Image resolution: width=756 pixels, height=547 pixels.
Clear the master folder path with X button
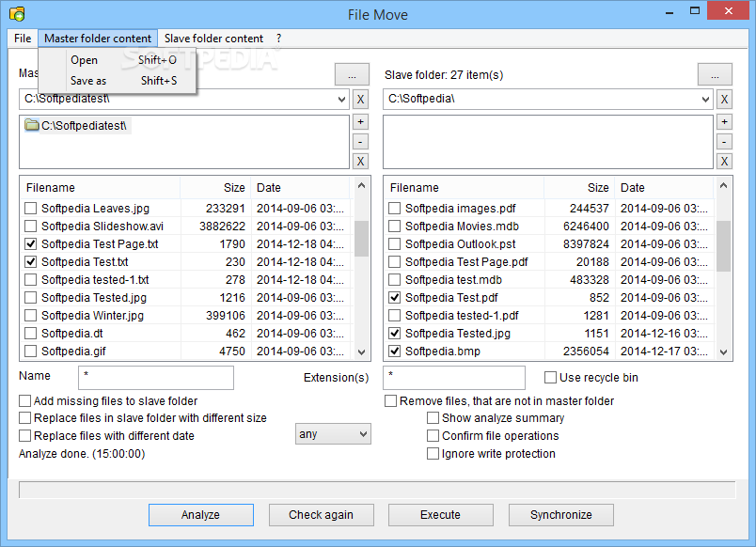click(x=360, y=100)
